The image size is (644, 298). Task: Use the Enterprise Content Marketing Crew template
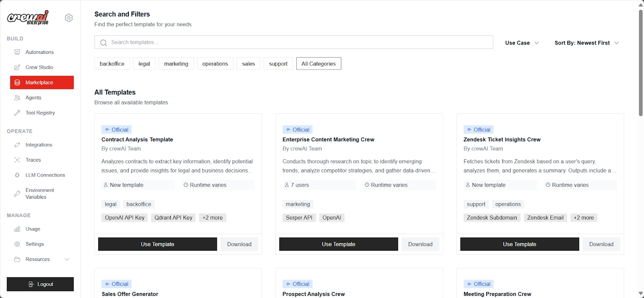point(339,244)
